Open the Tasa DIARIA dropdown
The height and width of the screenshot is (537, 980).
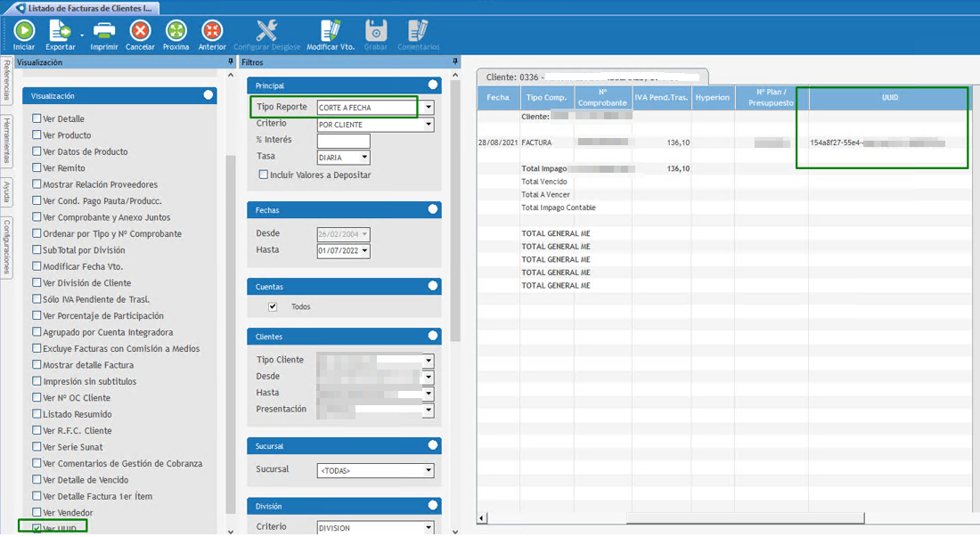tap(364, 158)
